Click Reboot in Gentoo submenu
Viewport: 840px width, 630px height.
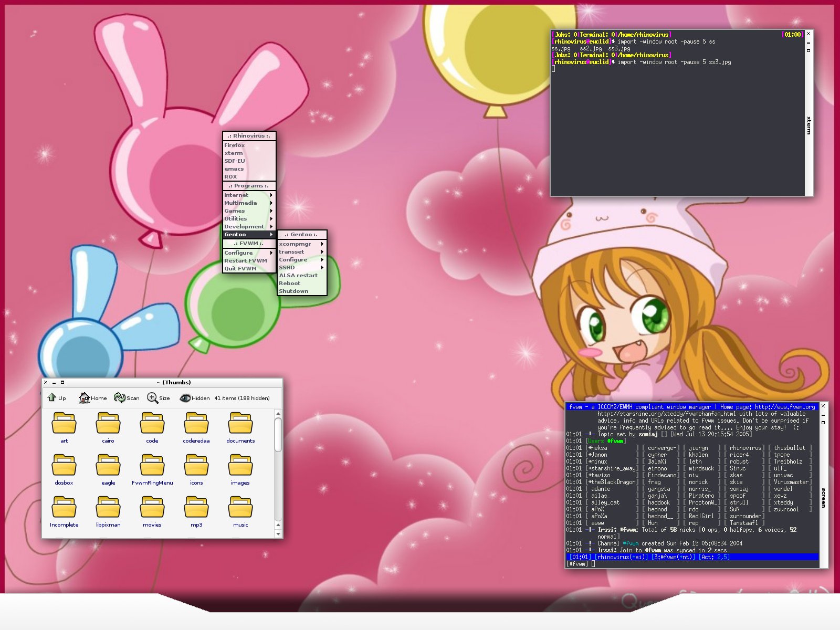pyautogui.click(x=302, y=283)
